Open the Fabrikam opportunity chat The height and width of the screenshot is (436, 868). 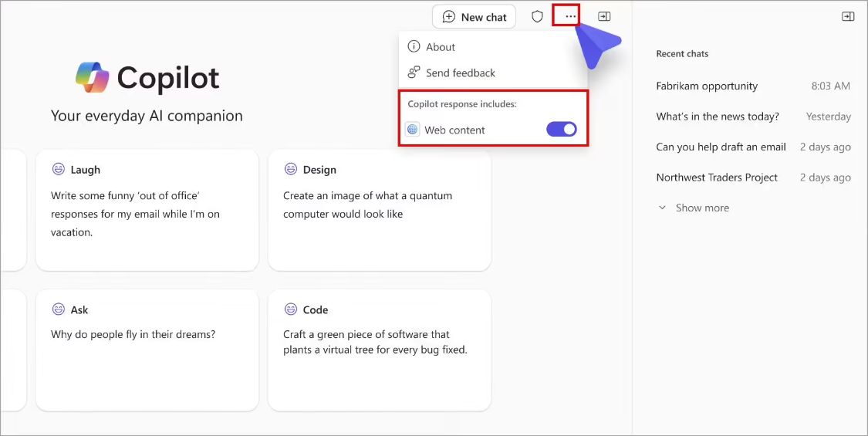pyautogui.click(x=707, y=86)
